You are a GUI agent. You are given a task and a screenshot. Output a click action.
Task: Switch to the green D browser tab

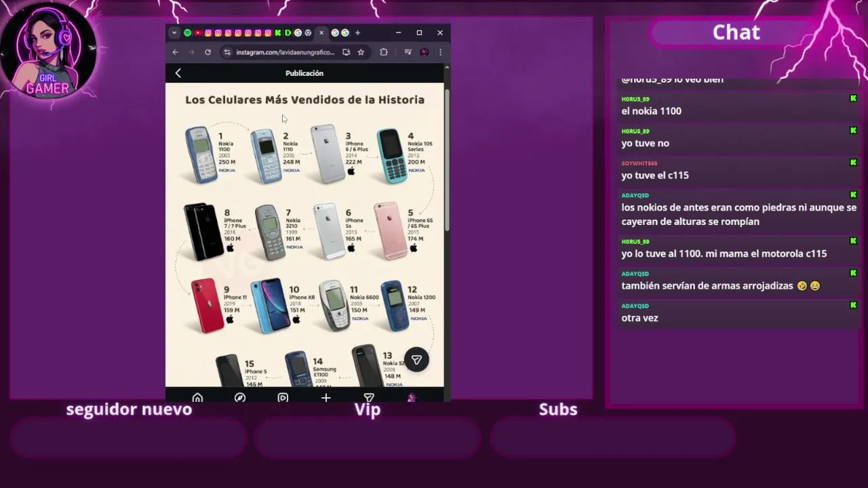288,33
